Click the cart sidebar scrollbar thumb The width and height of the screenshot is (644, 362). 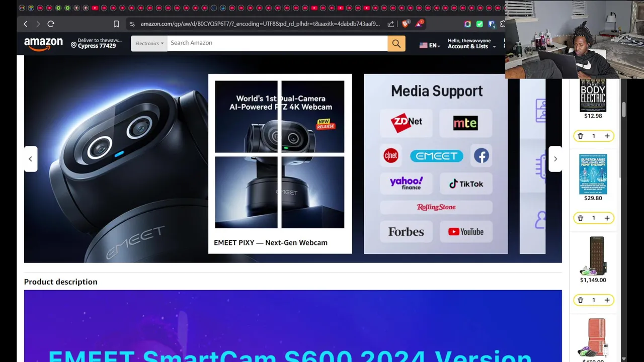coord(624,110)
